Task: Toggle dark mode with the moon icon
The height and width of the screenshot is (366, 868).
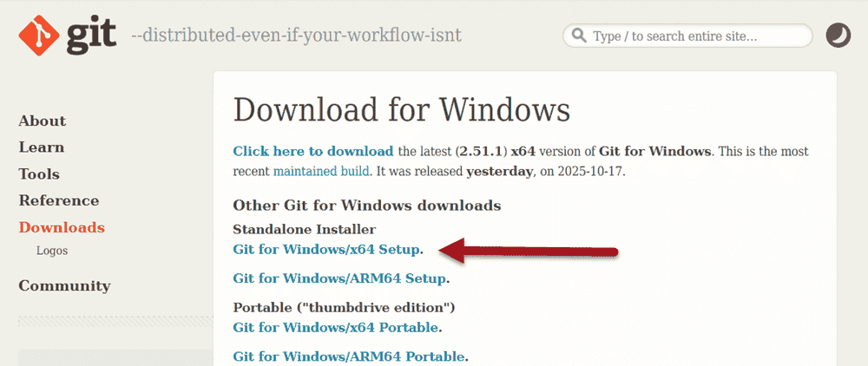Action: point(838,36)
